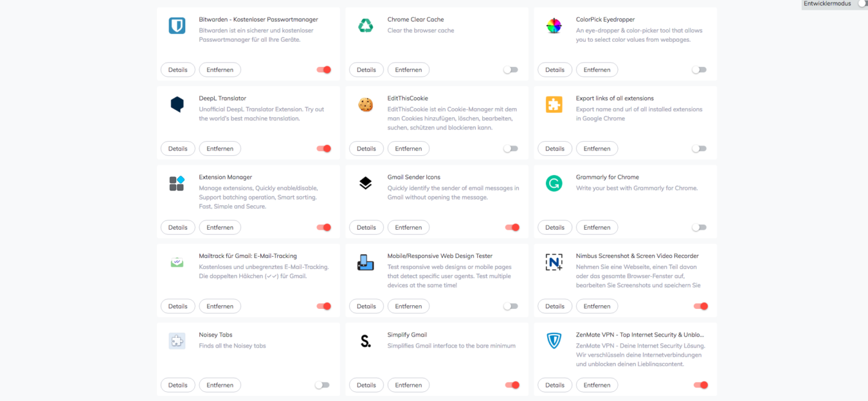
Task: Remove Chrome Clear Cache via Entfernen
Action: pyautogui.click(x=408, y=70)
